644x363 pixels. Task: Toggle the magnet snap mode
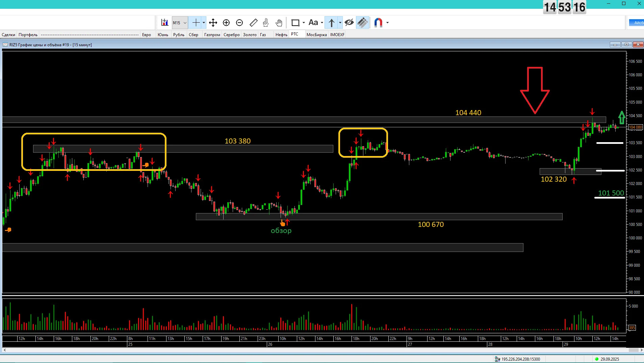coord(378,23)
